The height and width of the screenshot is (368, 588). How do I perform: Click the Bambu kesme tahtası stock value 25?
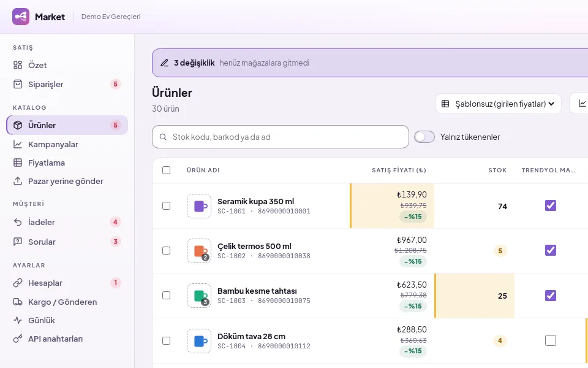pos(502,296)
